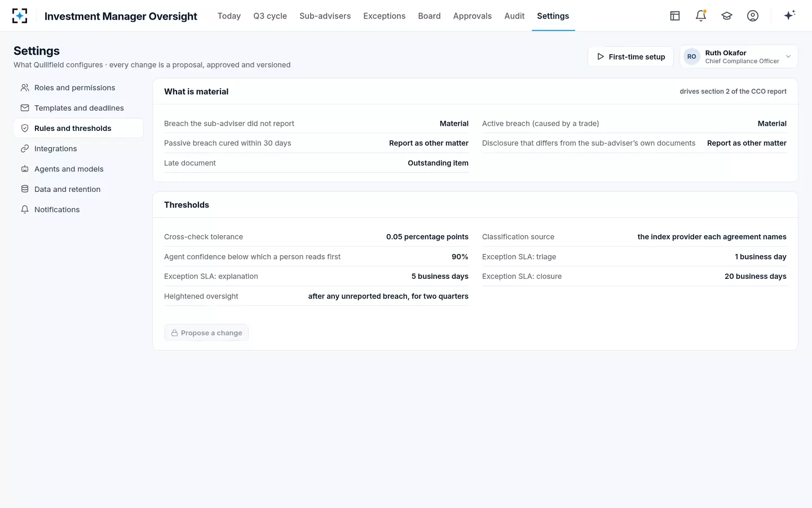This screenshot has width=812, height=508.
Task: Switch to the Today tab
Action: pyautogui.click(x=229, y=16)
